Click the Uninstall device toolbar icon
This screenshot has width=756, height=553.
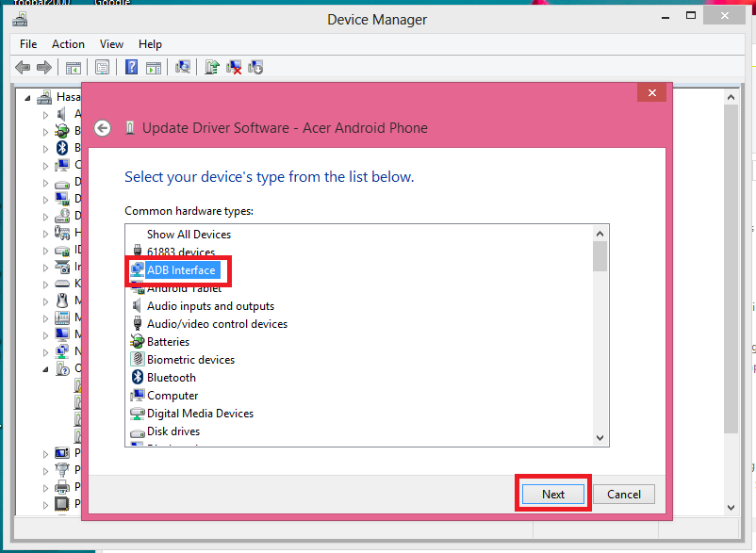click(x=236, y=67)
